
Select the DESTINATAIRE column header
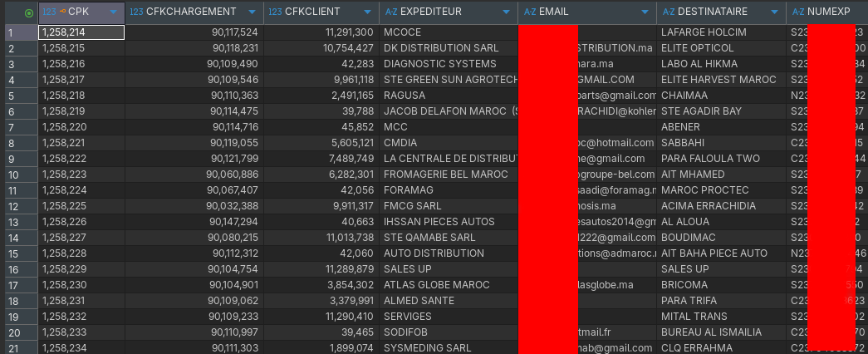point(721,12)
